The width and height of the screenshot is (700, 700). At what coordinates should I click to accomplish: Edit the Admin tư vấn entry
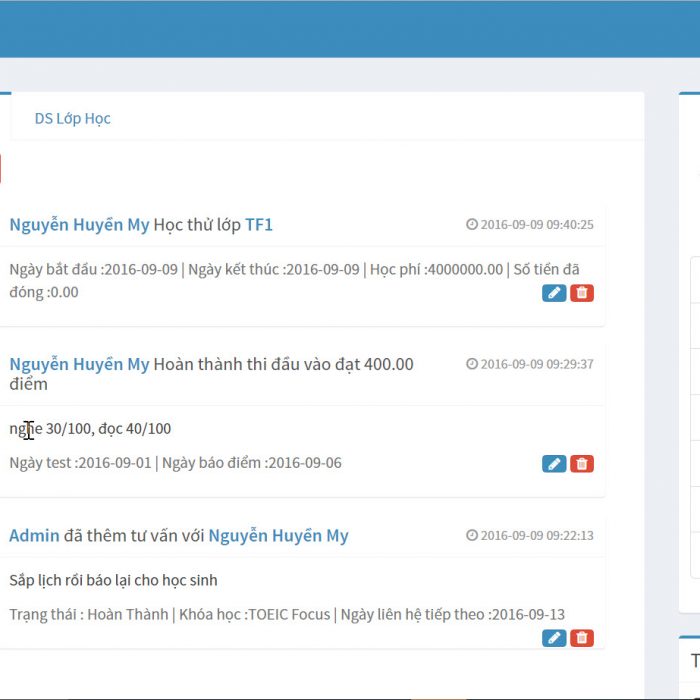tap(553, 638)
